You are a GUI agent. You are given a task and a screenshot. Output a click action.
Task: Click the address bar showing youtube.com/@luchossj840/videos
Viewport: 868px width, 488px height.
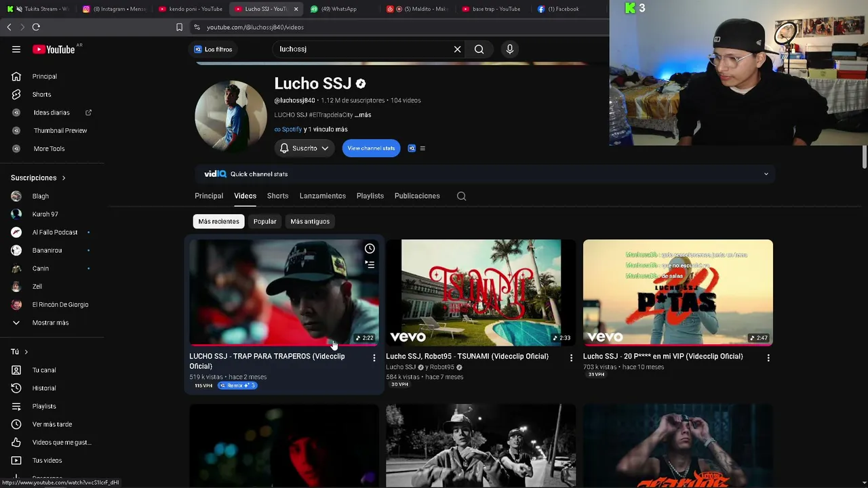tap(255, 27)
